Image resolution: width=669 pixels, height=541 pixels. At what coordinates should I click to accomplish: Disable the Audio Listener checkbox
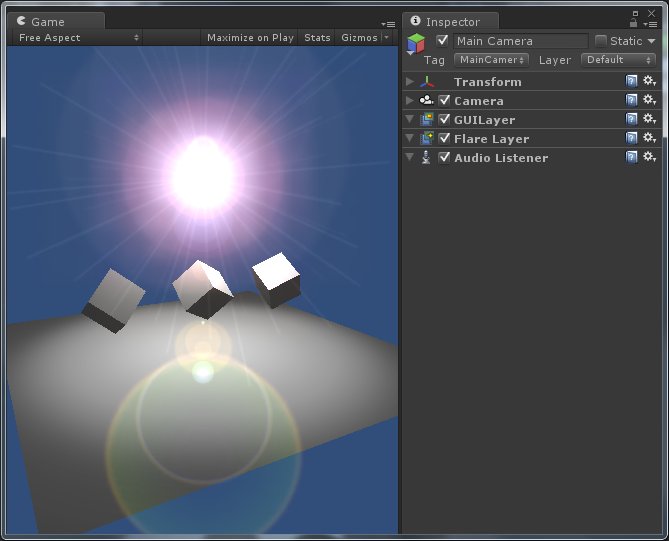click(444, 157)
